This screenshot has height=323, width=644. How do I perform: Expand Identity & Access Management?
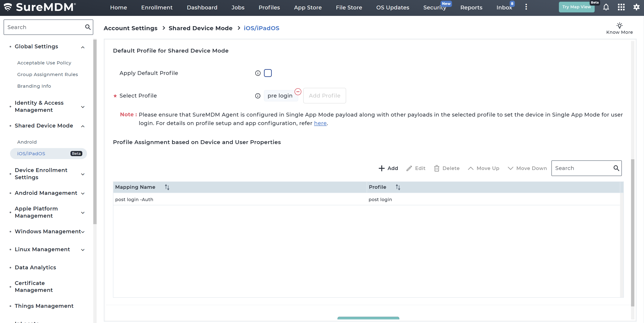pos(83,107)
